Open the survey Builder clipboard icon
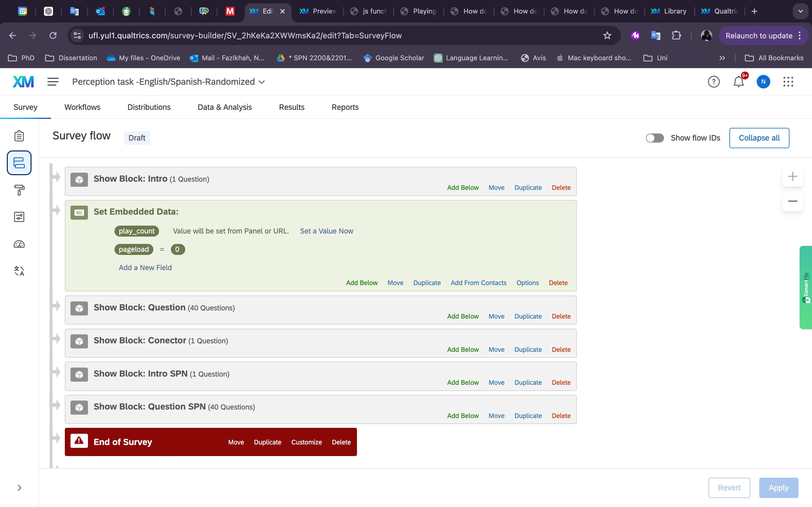The image size is (812, 507). pos(19,136)
